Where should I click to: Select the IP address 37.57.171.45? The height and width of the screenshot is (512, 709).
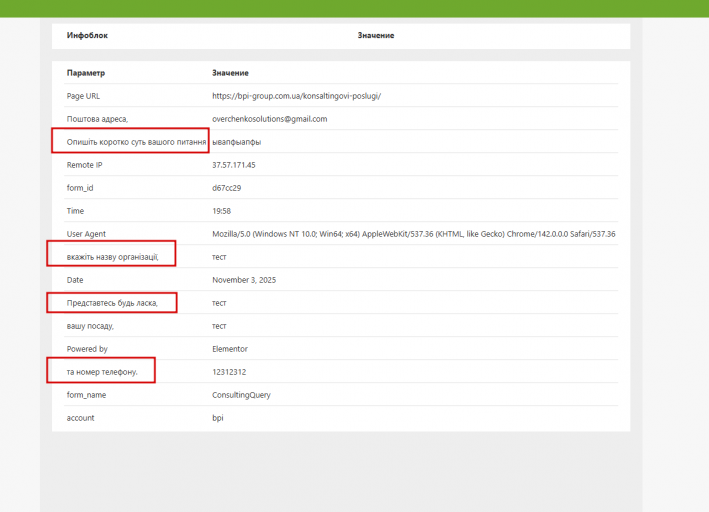click(x=234, y=165)
